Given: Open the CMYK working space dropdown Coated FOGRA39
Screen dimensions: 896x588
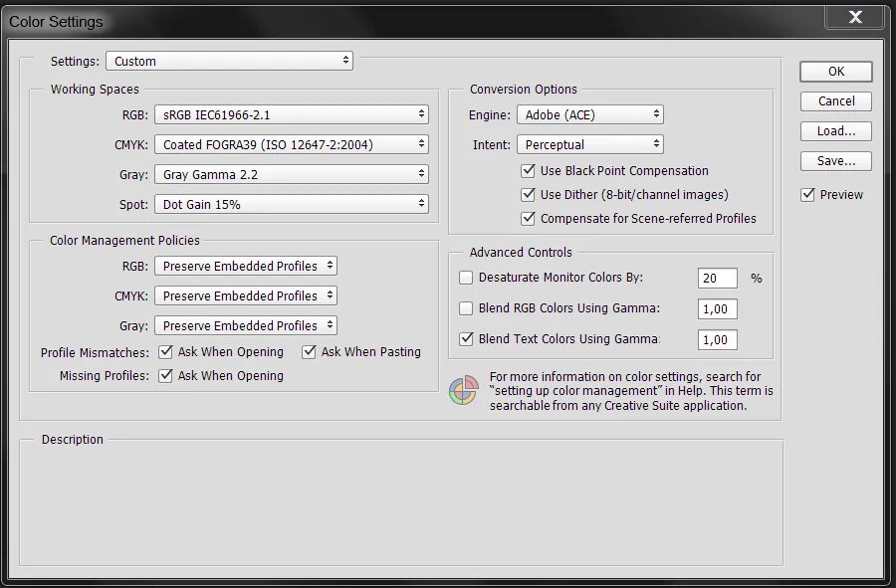Looking at the screenshot, I should click(292, 144).
